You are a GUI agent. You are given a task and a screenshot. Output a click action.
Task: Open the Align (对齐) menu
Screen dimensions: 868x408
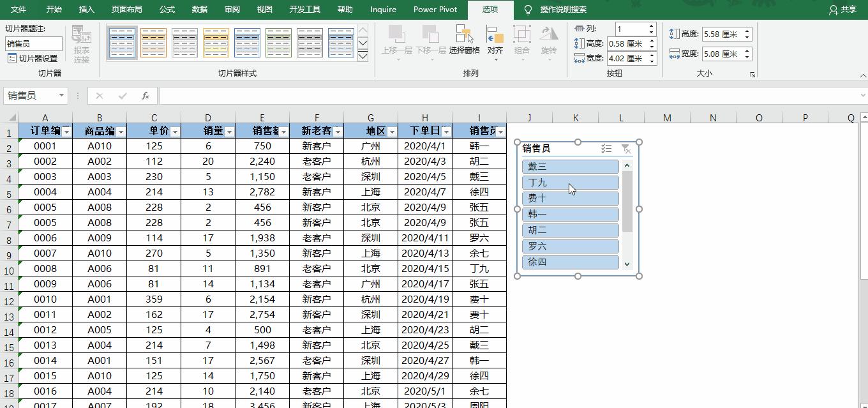(x=495, y=43)
